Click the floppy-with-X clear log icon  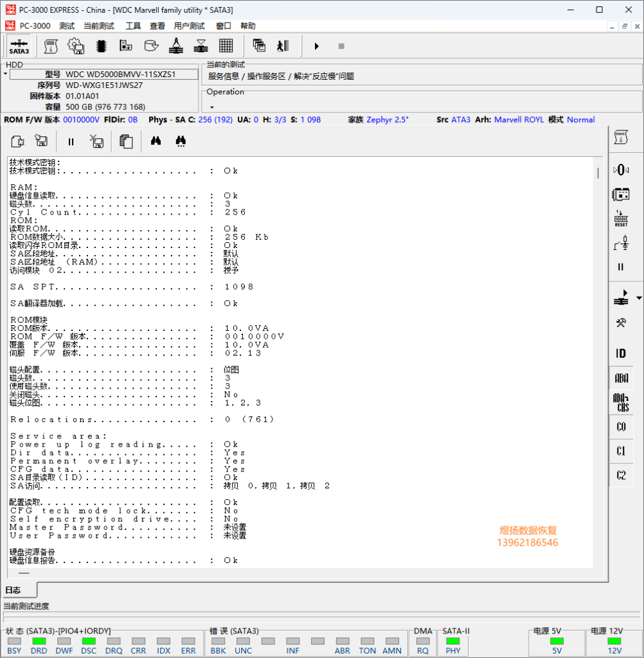97,141
